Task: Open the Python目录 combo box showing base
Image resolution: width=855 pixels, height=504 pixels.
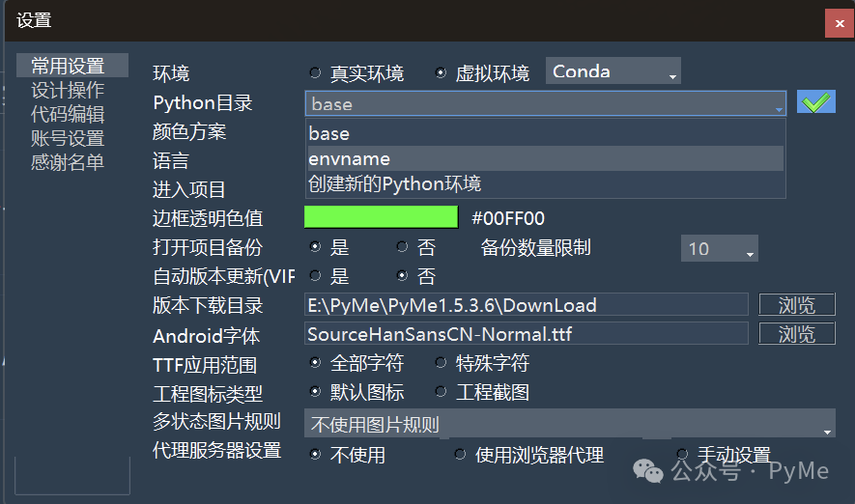Action: point(545,103)
